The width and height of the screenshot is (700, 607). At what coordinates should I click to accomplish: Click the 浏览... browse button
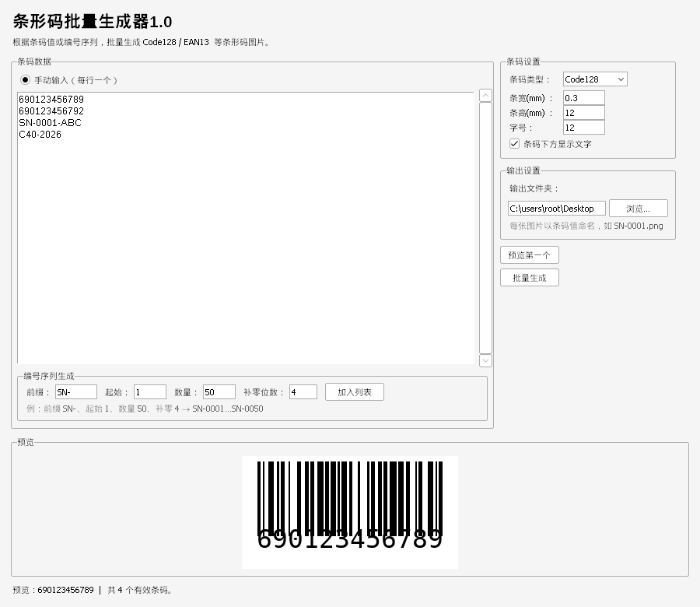[x=639, y=208]
